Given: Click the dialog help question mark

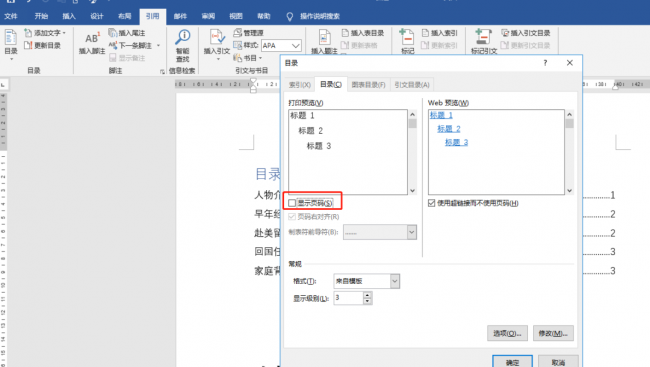Looking at the screenshot, I should point(545,63).
